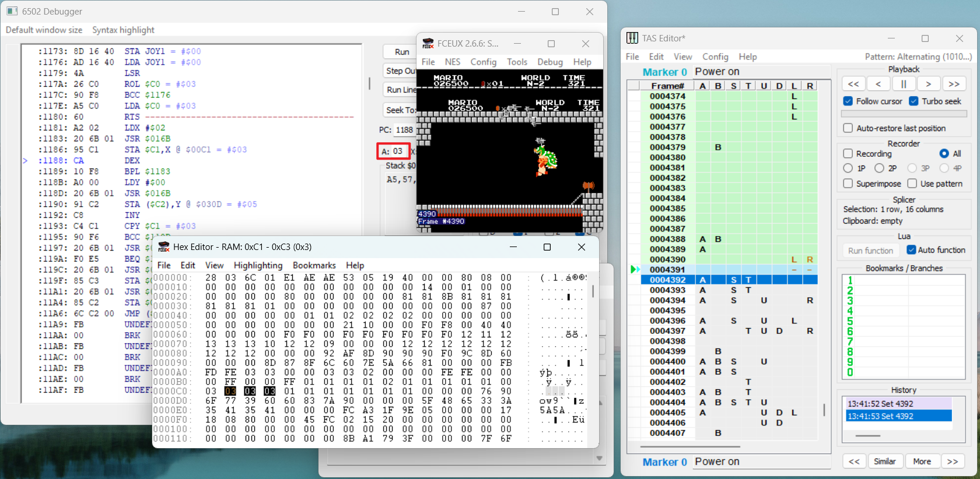Enable Auto-restore last position

848,128
